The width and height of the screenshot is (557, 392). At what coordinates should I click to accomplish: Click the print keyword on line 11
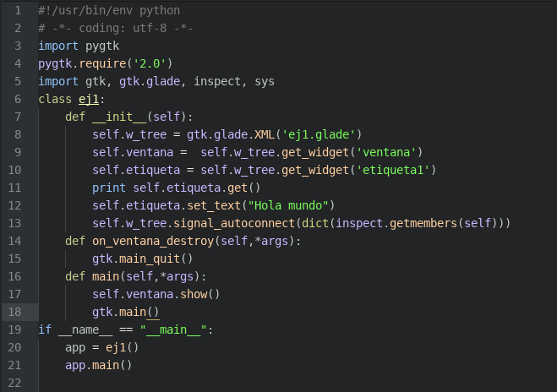tap(109, 188)
